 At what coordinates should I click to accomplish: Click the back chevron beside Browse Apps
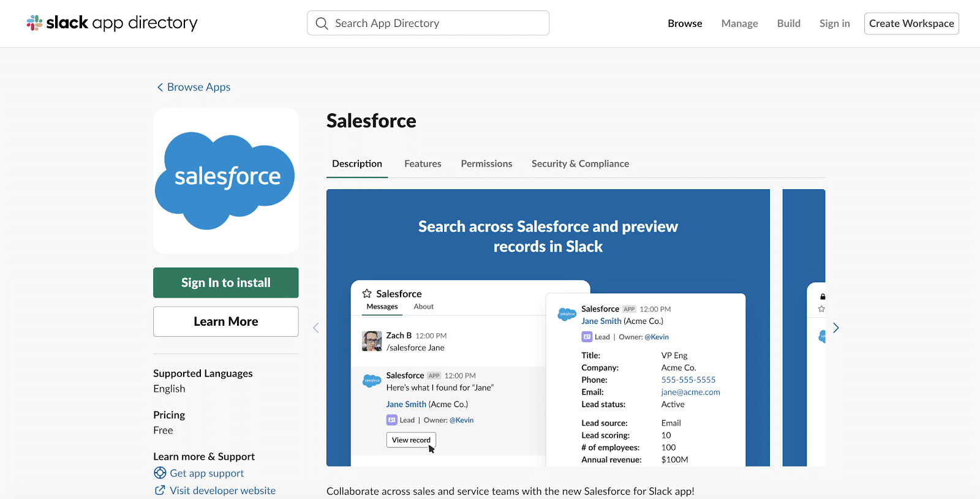(x=160, y=87)
